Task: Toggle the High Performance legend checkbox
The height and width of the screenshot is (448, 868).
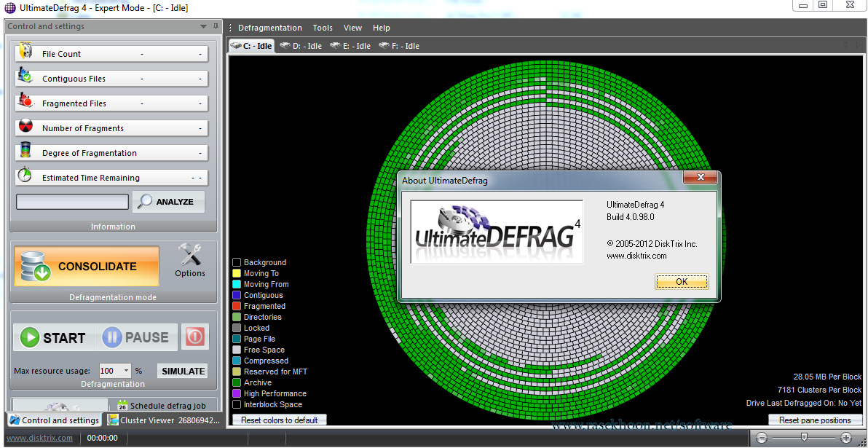Action: (x=236, y=393)
